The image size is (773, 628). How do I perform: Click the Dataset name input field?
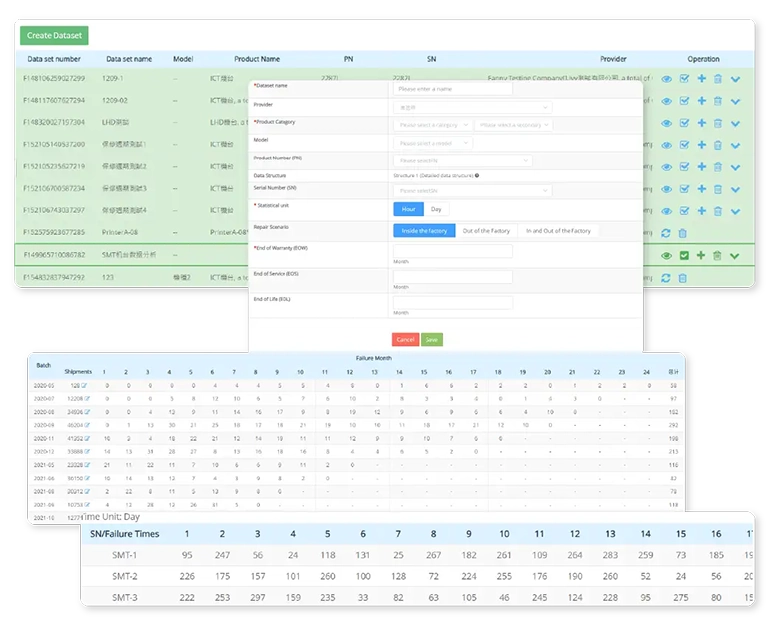453,88
